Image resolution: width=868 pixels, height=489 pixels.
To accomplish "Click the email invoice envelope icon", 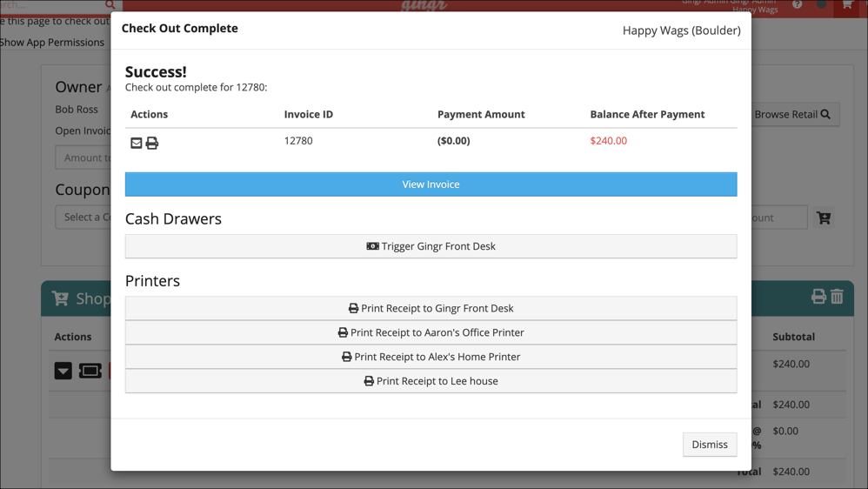I will (x=137, y=143).
